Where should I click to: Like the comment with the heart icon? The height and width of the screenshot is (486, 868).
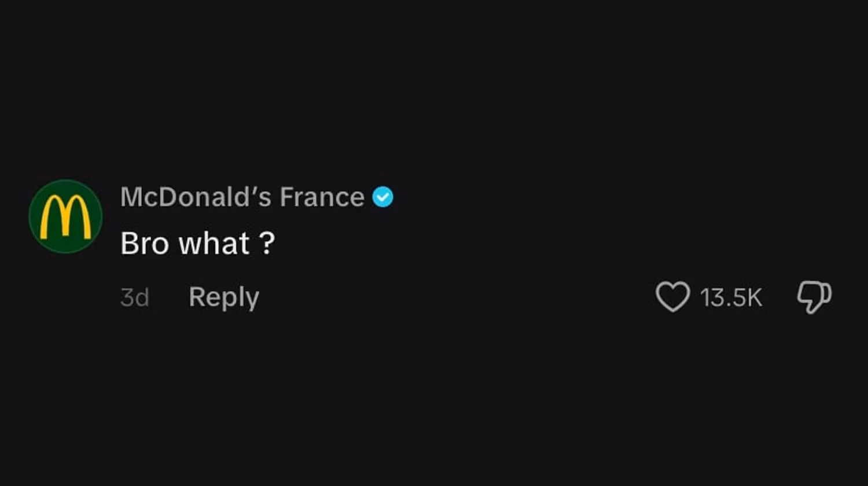click(672, 297)
